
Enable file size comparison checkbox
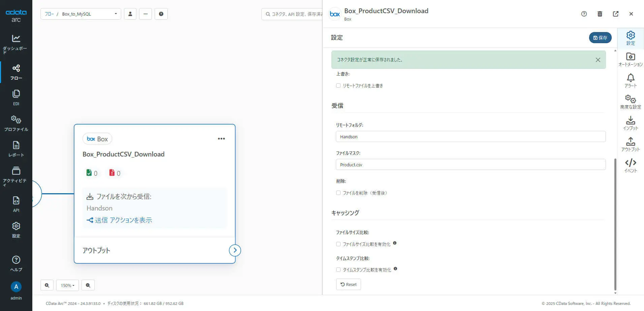pos(338,244)
